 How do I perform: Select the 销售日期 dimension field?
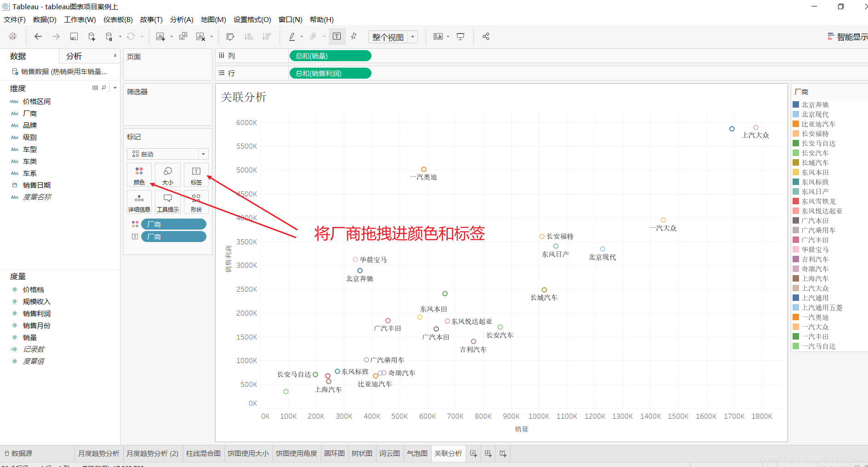(37, 185)
